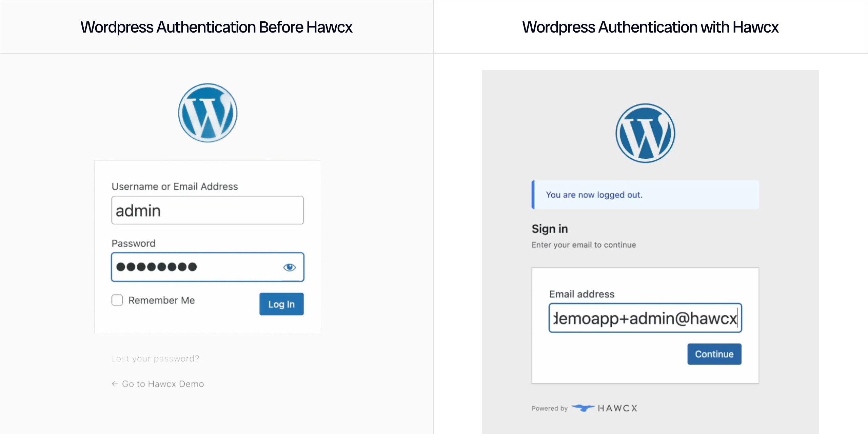Click 'Enter your email to continue' text
Screen dimensions: 868x434
click(584, 245)
